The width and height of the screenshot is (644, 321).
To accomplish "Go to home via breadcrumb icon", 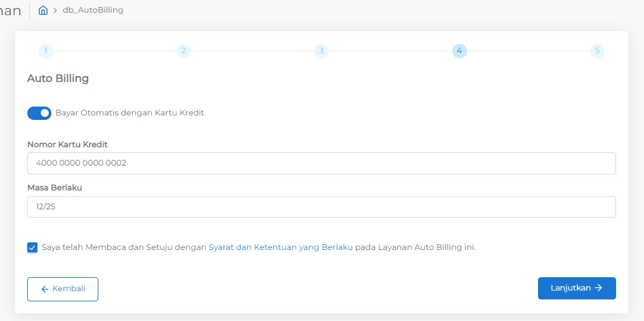I will click(x=43, y=10).
